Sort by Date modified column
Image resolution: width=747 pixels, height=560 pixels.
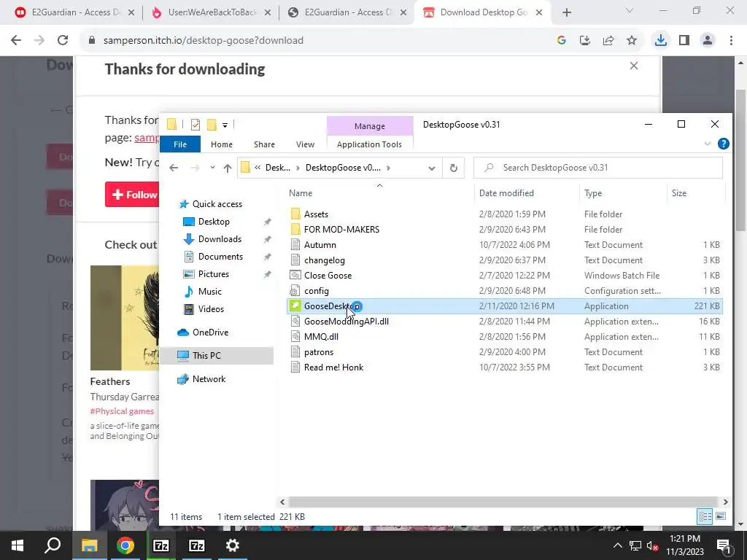click(506, 192)
